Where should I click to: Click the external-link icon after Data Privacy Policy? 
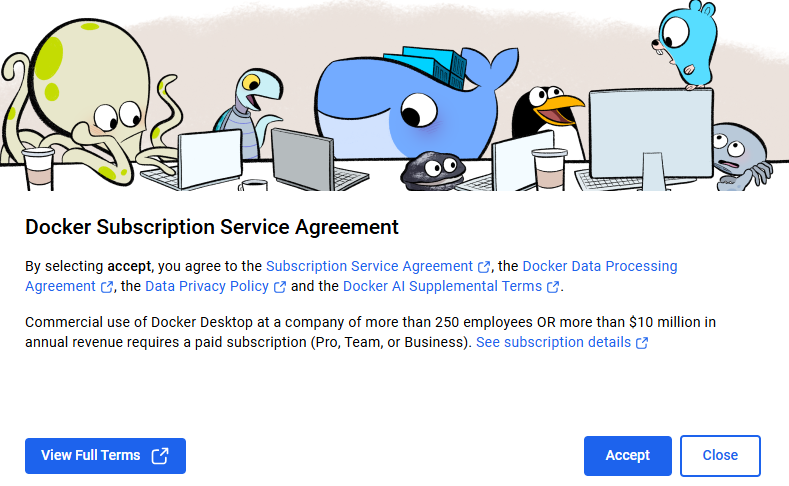[x=280, y=287]
